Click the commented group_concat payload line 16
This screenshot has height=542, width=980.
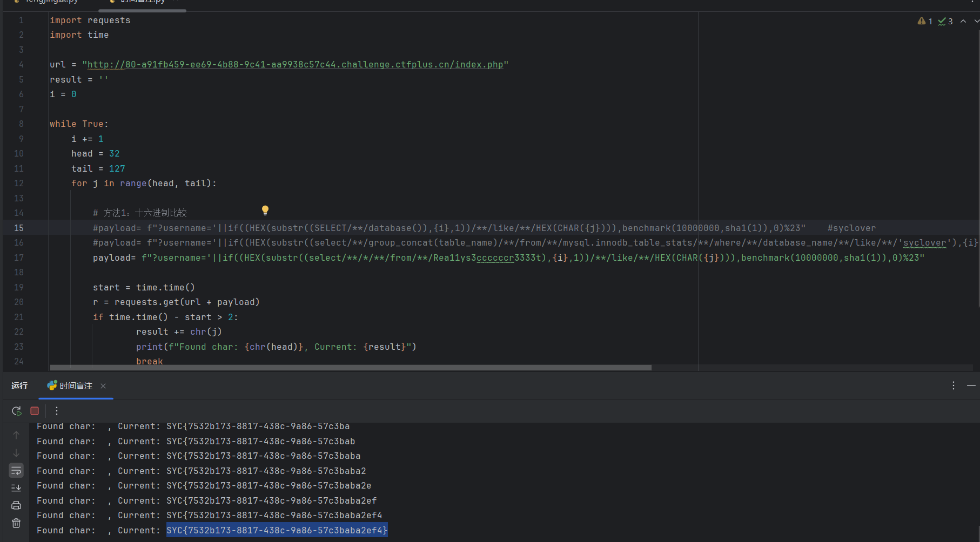[535, 243]
